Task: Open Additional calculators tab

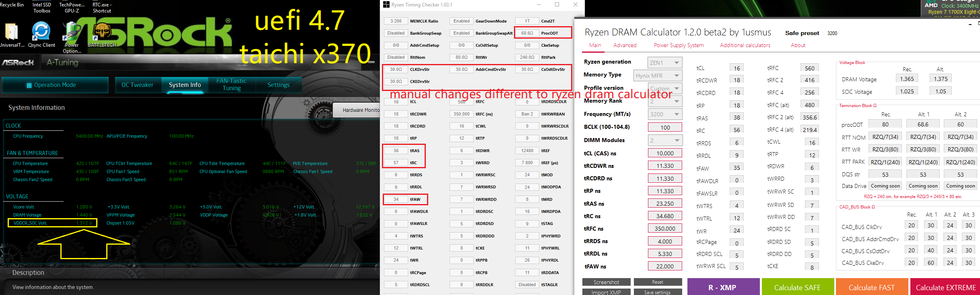Action: coord(745,45)
